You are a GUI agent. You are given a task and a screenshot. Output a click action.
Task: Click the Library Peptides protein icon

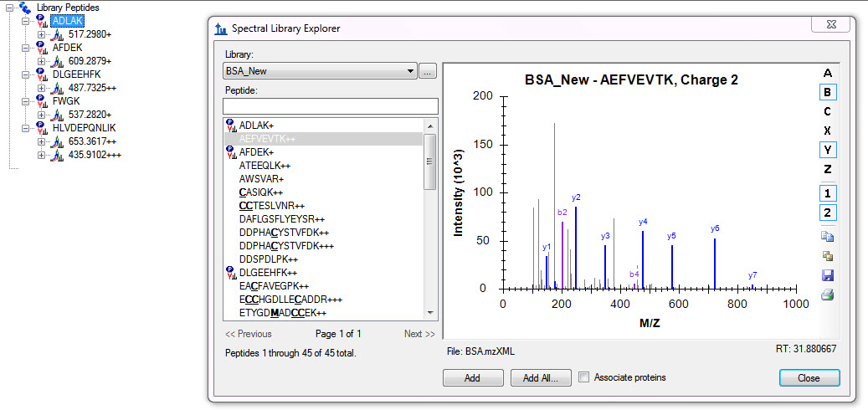(26, 8)
